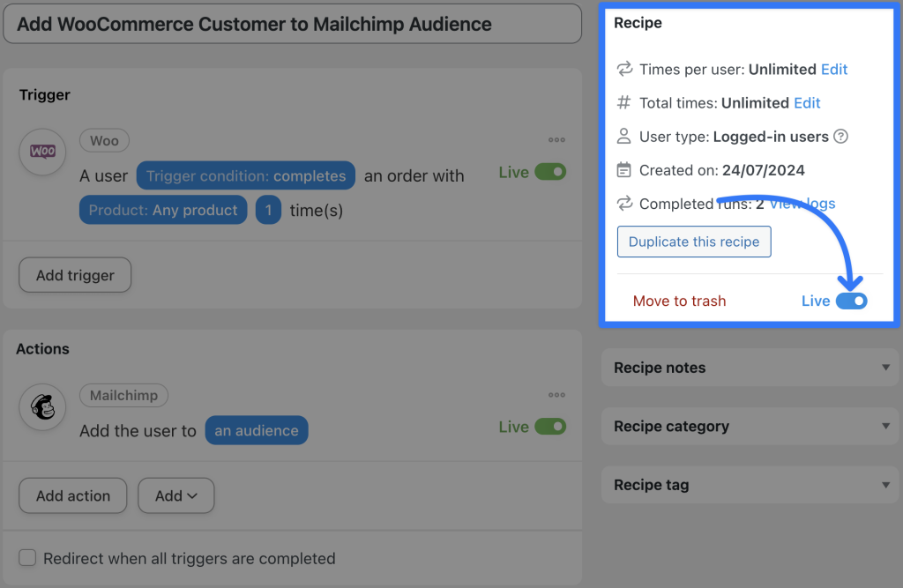Check Redirect when all triggers are completed
Viewport: 903px width, 588px height.
27,558
